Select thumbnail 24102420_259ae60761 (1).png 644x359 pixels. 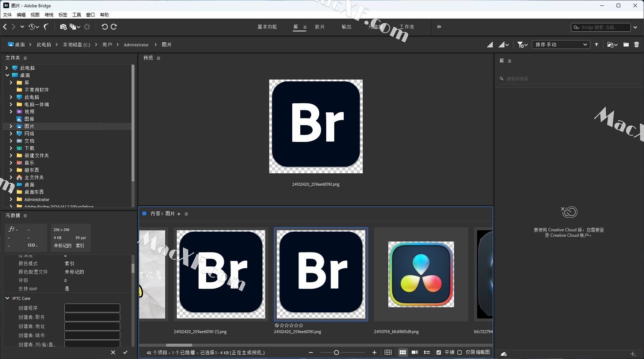click(x=221, y=274)
